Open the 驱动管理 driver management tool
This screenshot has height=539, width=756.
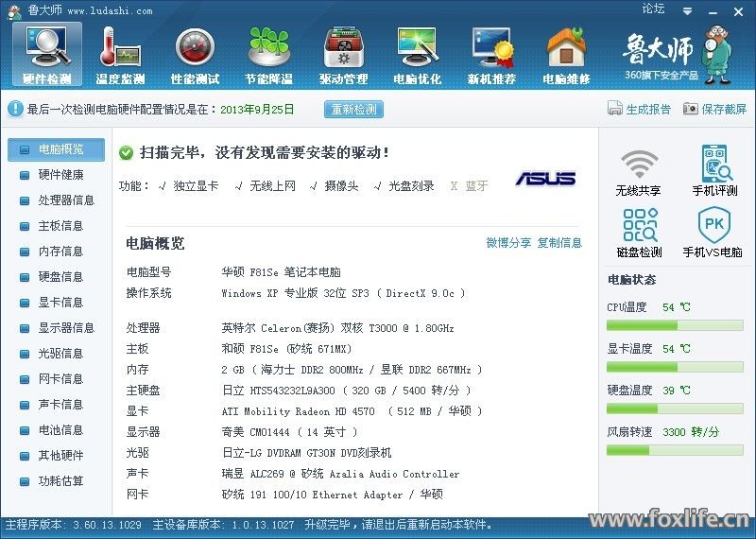[343, 56]
